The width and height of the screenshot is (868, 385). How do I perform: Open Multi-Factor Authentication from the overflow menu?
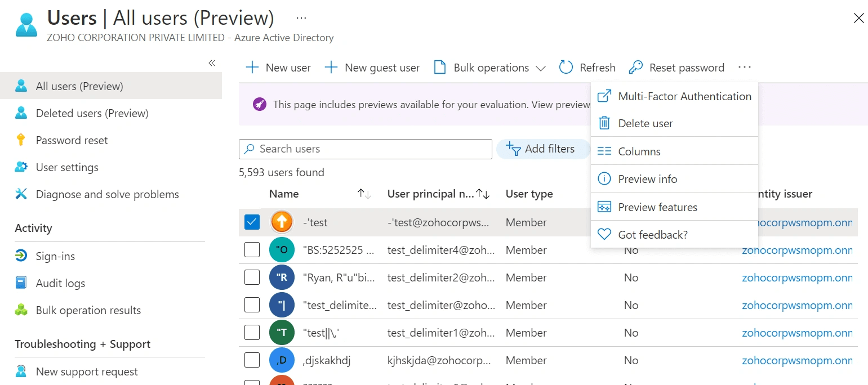tap(684, 96)
